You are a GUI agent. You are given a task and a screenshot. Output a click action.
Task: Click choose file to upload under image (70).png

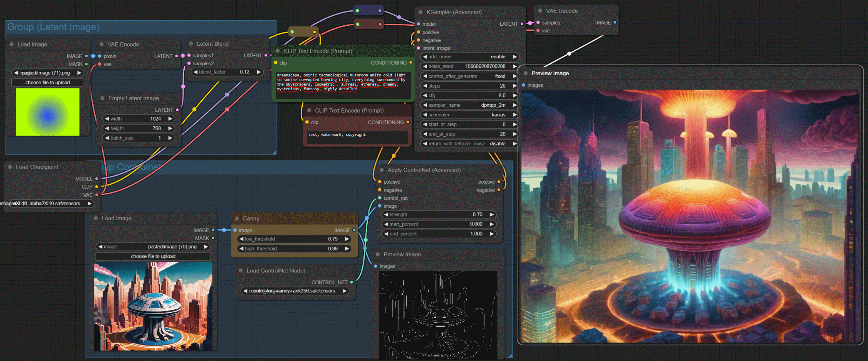[x=153, y=256]
